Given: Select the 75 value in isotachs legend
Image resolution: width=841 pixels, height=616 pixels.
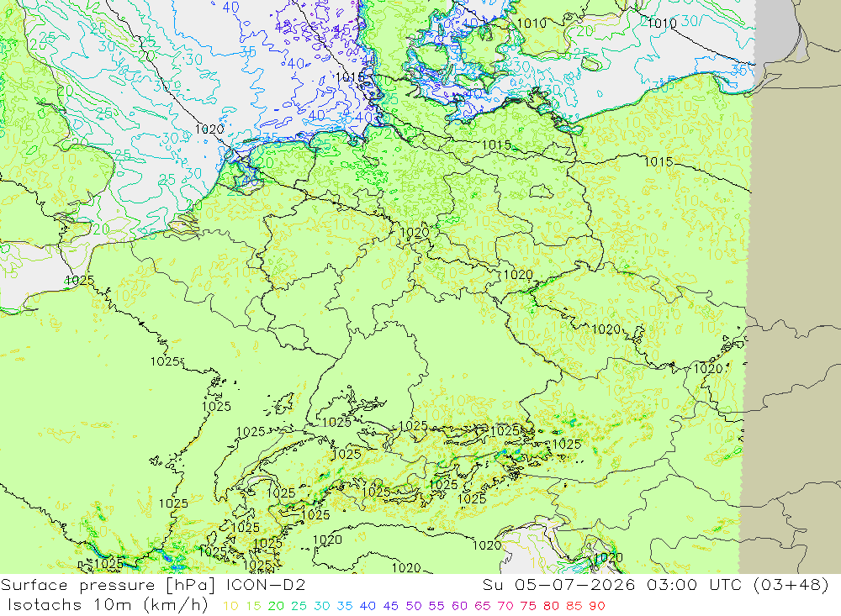Looking at the screenshot, I should 528,606.
